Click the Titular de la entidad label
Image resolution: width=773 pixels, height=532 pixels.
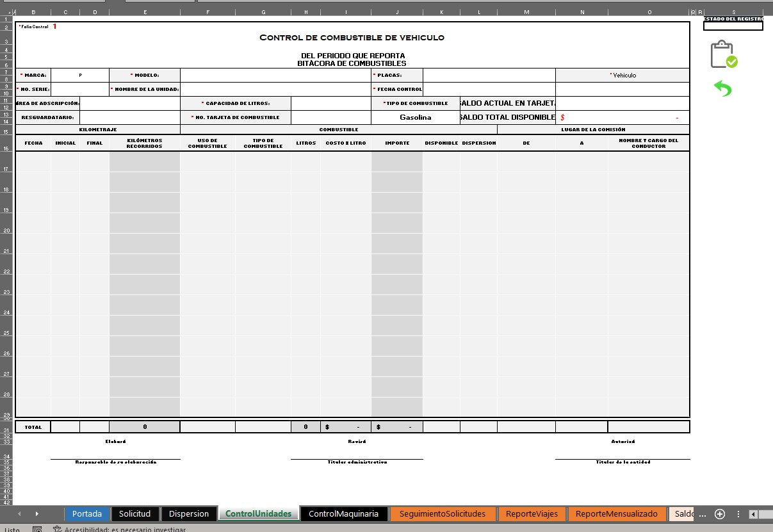click(622, 462)
